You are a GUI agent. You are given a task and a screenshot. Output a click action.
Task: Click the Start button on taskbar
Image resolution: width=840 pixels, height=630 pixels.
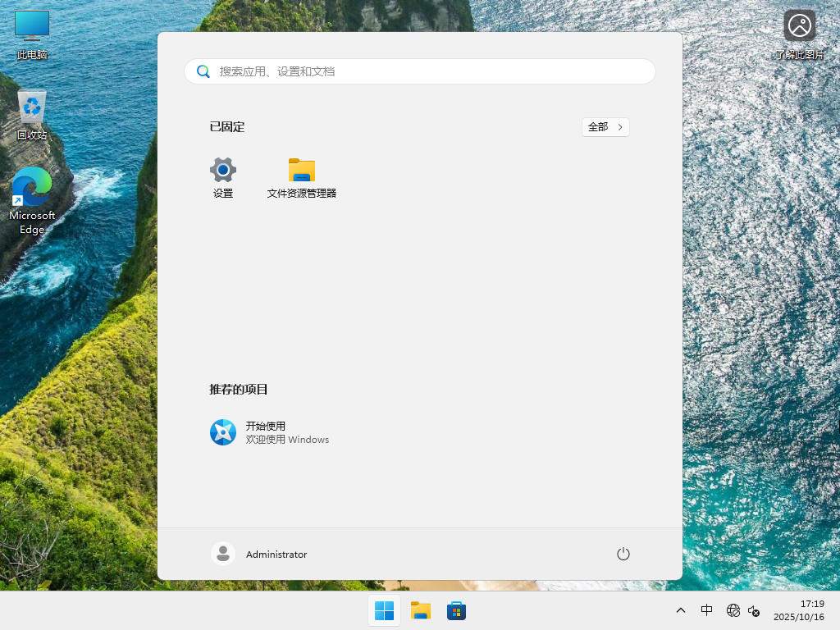(x=384, y=610)
